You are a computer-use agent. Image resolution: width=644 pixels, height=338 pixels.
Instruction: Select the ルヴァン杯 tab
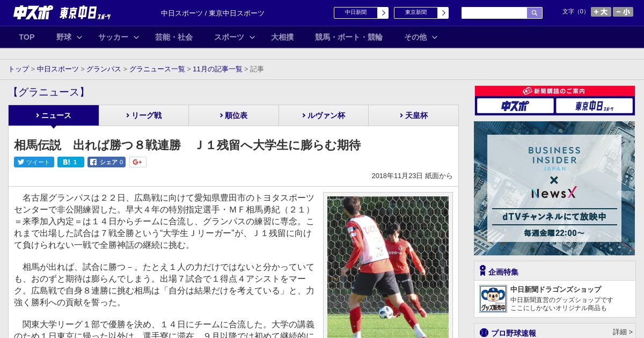coord(324,115)
